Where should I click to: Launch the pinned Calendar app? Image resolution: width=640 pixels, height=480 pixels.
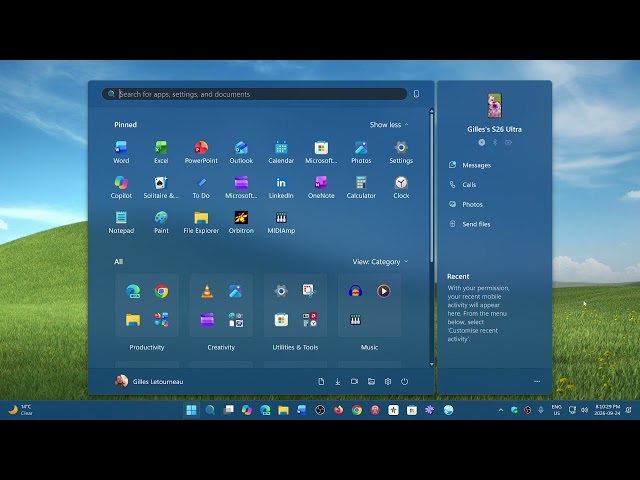(281, 152)
